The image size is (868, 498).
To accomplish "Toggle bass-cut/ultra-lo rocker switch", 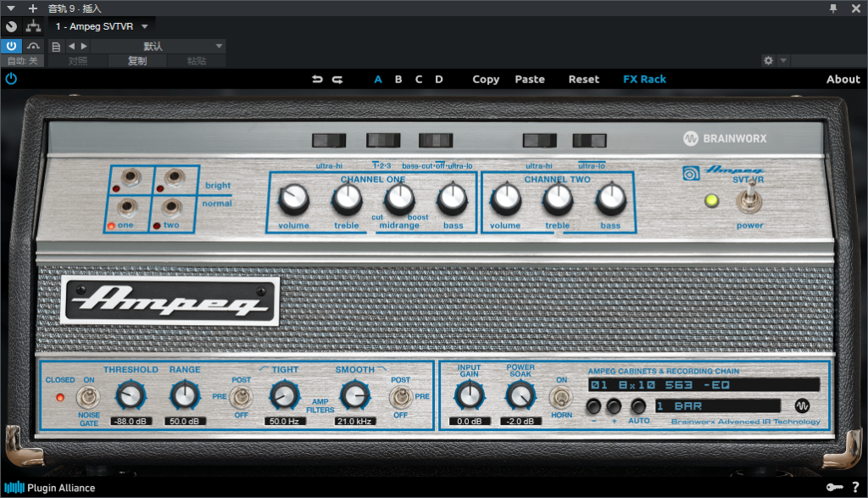I will click(436, 141).
